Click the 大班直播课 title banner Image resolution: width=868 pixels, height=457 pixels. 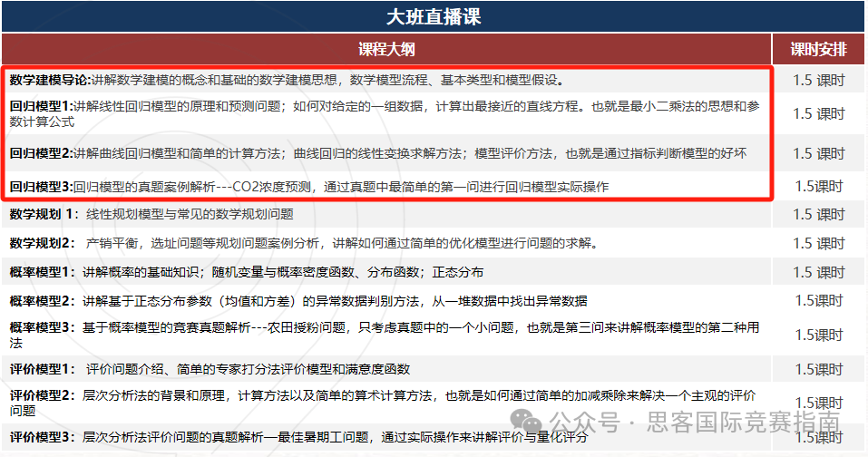(x=434, y=16)
